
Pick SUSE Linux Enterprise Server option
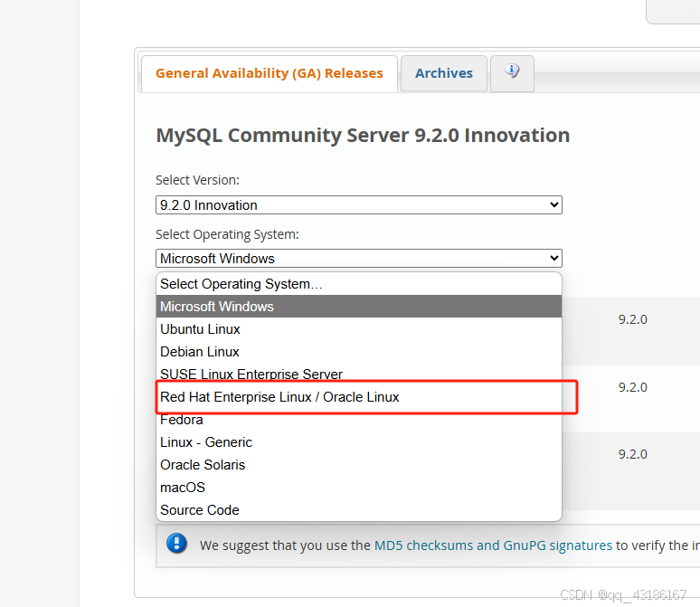[358, 374]
